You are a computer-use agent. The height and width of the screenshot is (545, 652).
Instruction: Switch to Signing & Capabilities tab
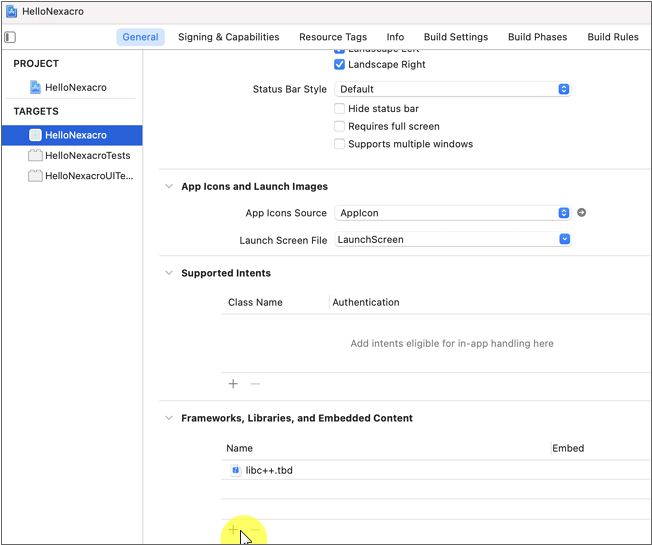[x=229, y=37]
